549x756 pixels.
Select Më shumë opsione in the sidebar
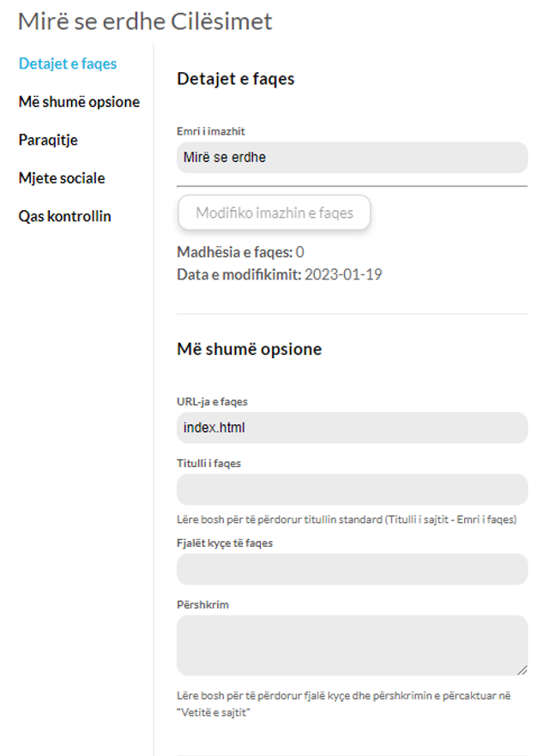click(79, 102)
